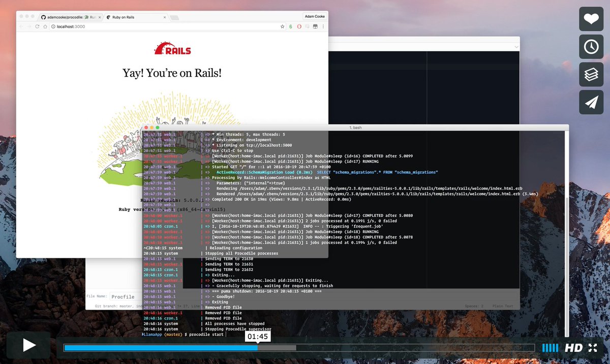
Task: Open Chrome three-dot menu
Action: (x=323, y=26)
